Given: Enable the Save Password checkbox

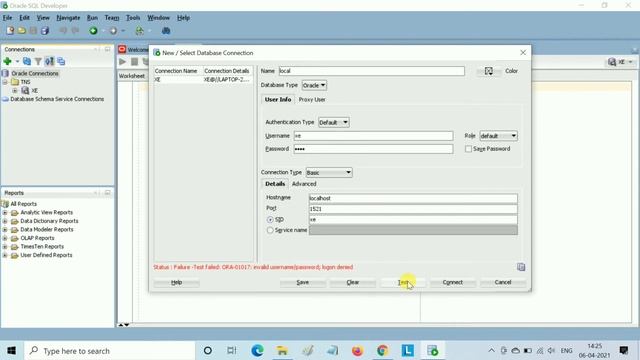Looking at the screenshot, I should click(468, 149).
